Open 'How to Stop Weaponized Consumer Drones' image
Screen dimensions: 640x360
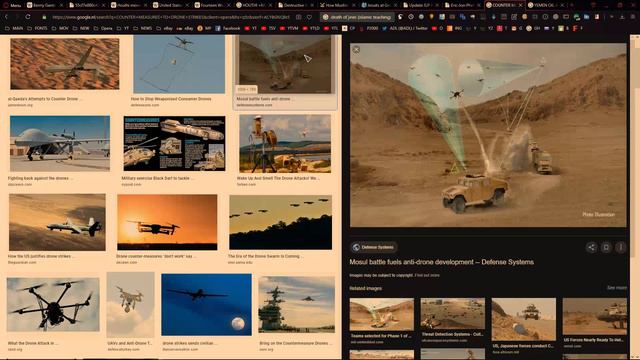tap(179, 64)
